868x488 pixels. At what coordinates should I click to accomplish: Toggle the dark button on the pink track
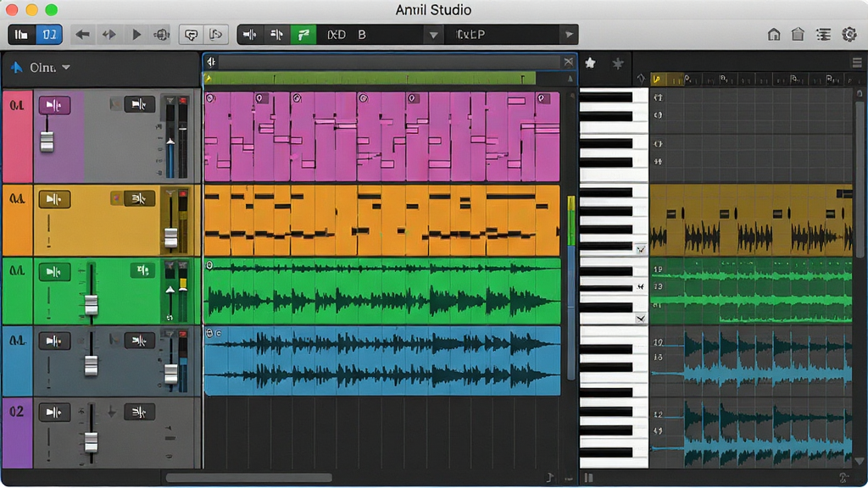tap(139, 104)
